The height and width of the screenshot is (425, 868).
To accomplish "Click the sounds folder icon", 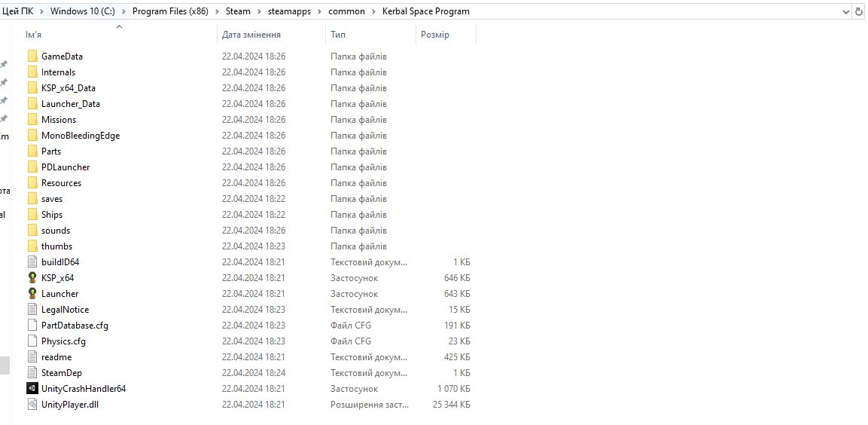I will point(32,230).
